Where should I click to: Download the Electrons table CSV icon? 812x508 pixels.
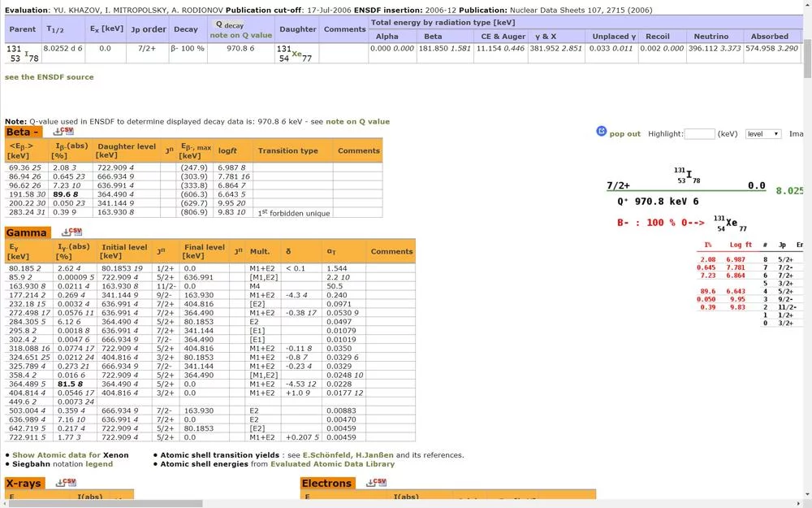click(x=376, y=483)
